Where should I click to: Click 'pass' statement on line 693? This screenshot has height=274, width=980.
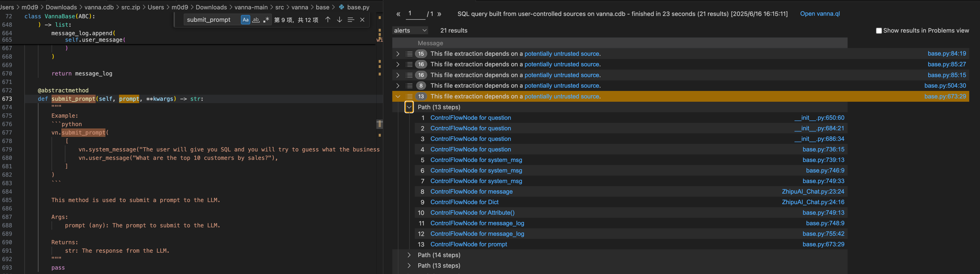click(58, 268)
